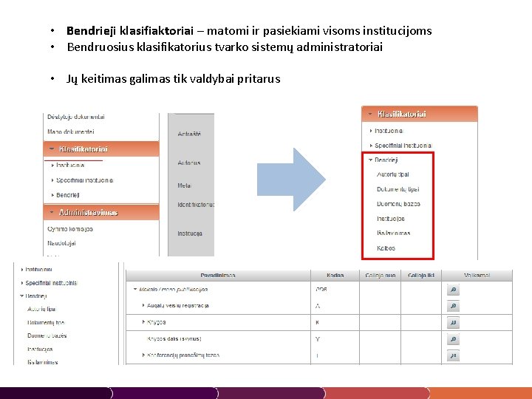The height and width of the screenshot is (399, 532).
Task: Select Duomenų bazės in tree beside the table
Action: pos(47,335)
